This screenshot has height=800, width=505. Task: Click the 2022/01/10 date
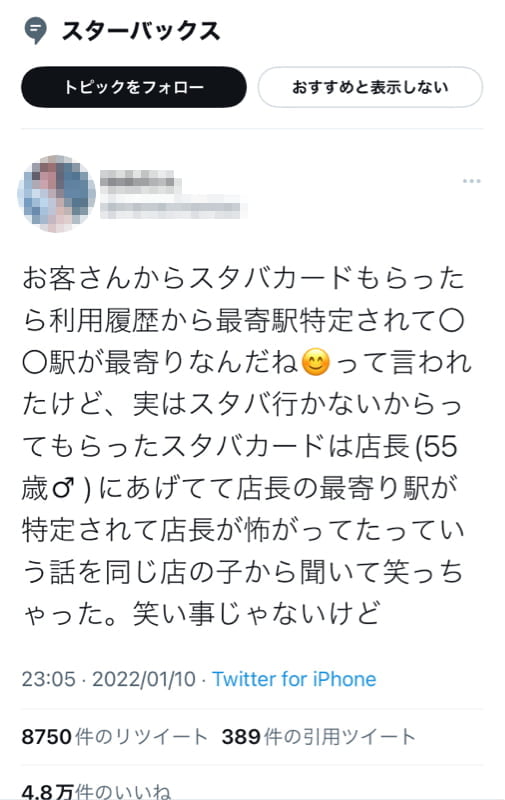click(x=144, y=679)
